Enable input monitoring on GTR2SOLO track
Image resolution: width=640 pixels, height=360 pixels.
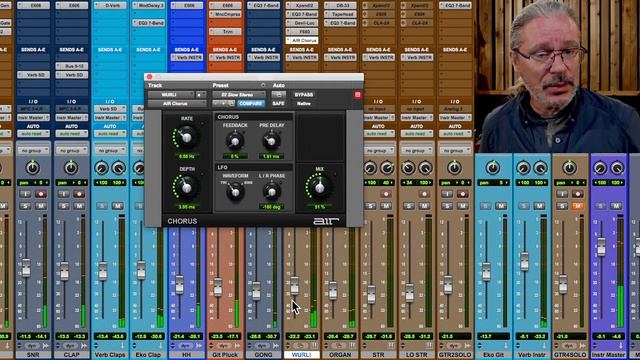click(x=447, y=194)
